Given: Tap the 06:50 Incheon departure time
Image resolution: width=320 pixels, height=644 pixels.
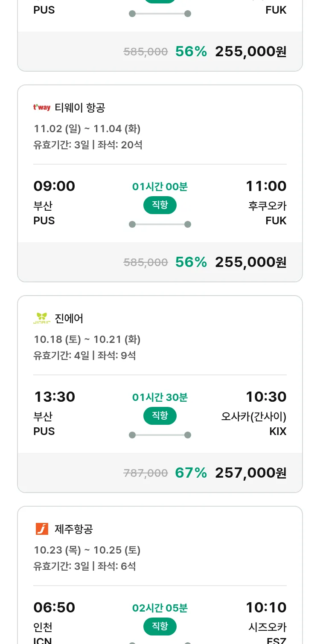Looking at the screenshot, I should coord(54,607).
